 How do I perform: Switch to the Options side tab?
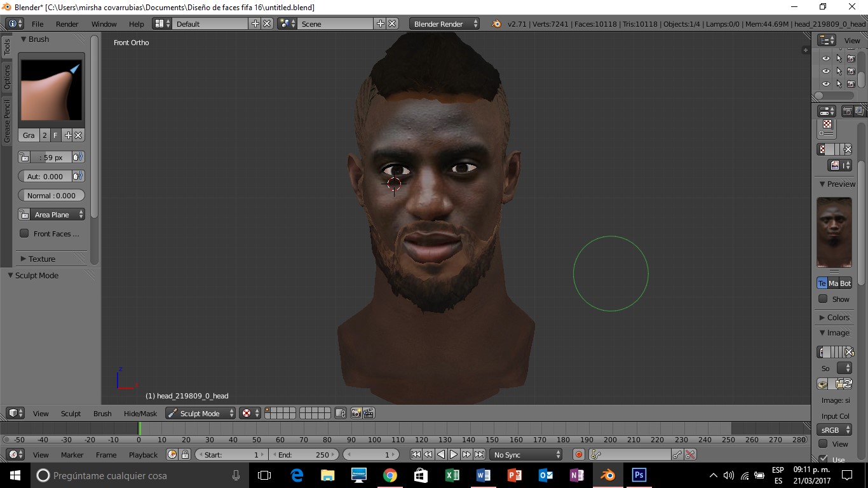tap(7, 77)
